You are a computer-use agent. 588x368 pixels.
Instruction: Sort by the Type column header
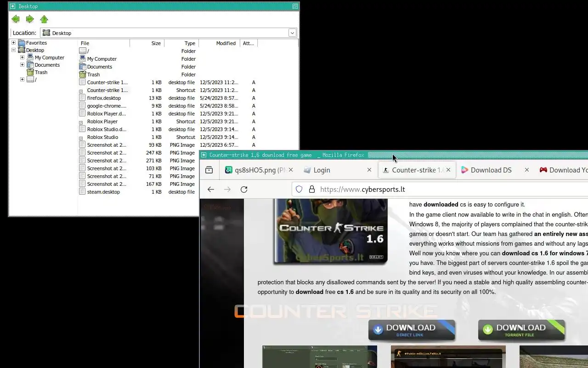[x=181, y=43]
